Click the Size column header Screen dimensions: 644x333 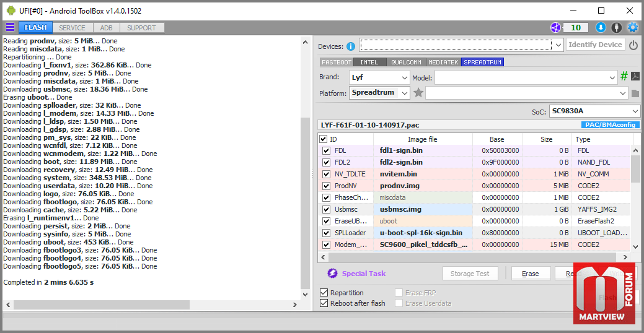546,139
